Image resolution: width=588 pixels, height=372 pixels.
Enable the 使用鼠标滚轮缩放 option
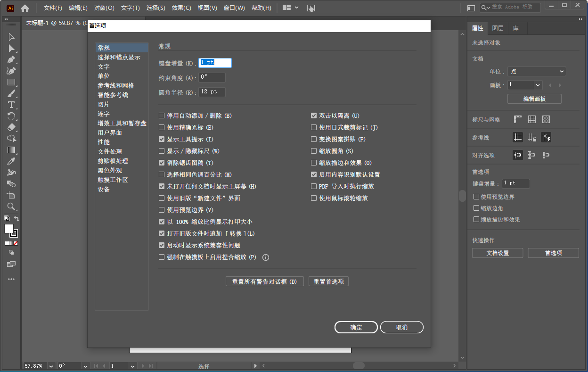[314, 198]
